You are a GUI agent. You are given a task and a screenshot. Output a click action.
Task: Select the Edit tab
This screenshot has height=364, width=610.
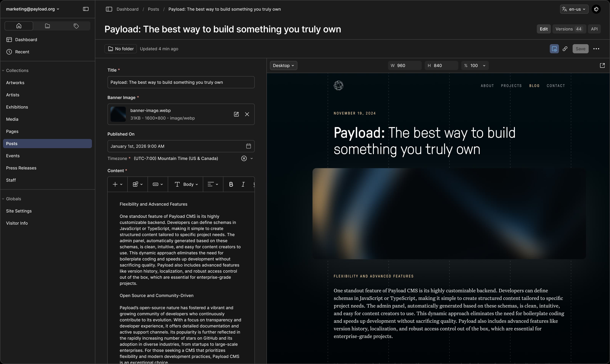pos(544,29)
